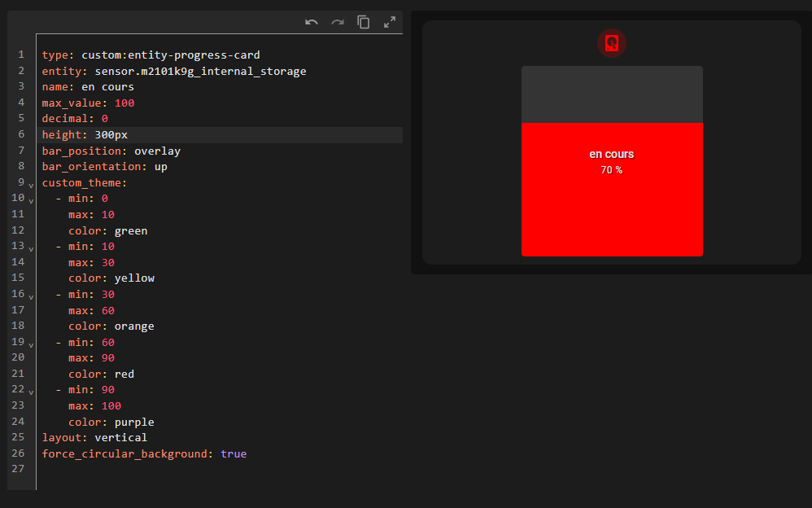The height and width of the screenshot is (508, 812).
Task: Click the sensor entity name on line 2
Action: pos(200,71)
